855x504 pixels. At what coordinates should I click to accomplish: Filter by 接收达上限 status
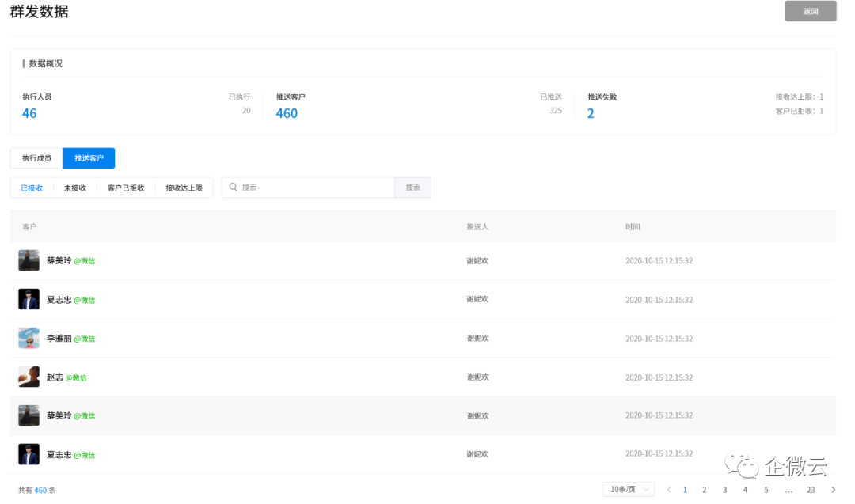(184, 188)
